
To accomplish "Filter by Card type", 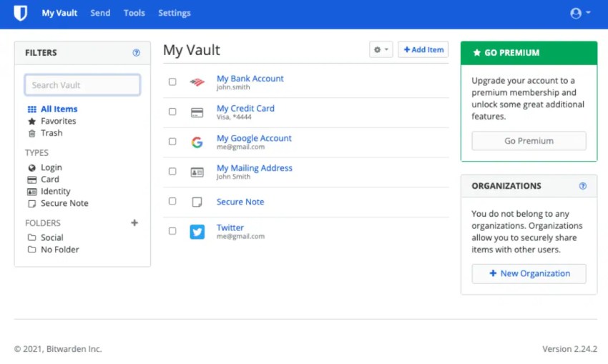I will click(x=50, y=179).
